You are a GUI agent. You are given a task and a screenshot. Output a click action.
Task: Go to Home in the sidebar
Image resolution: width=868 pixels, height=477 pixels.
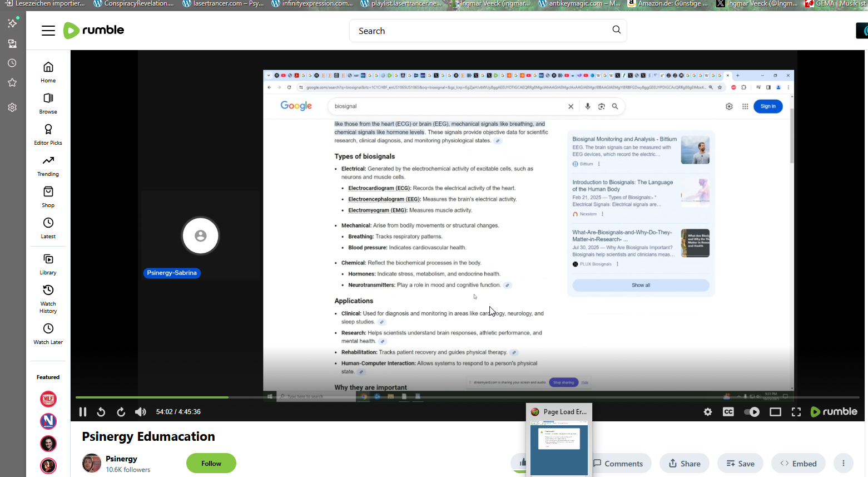48,72
